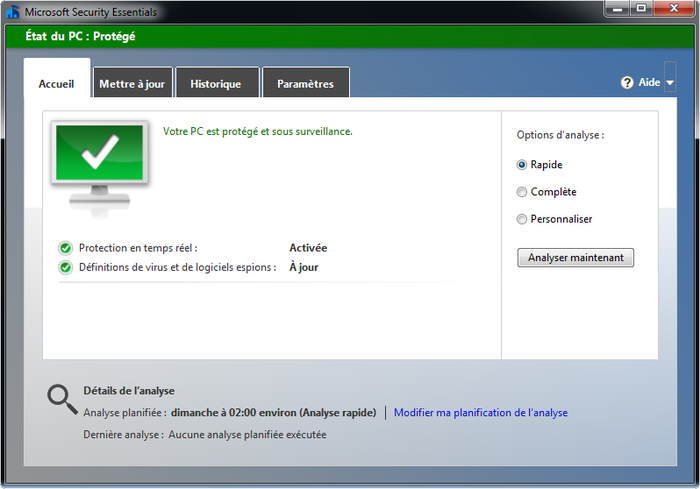
Task: Click the Aide question mark icon
Action: [627, 83]
